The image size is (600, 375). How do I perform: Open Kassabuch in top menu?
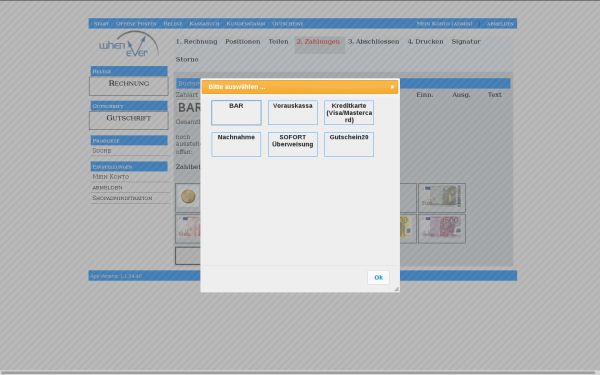pyautogui.click(x=204, y=24)
